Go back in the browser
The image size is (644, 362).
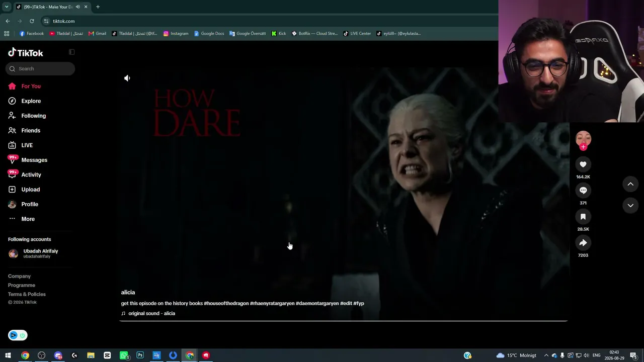coord(8,21)
